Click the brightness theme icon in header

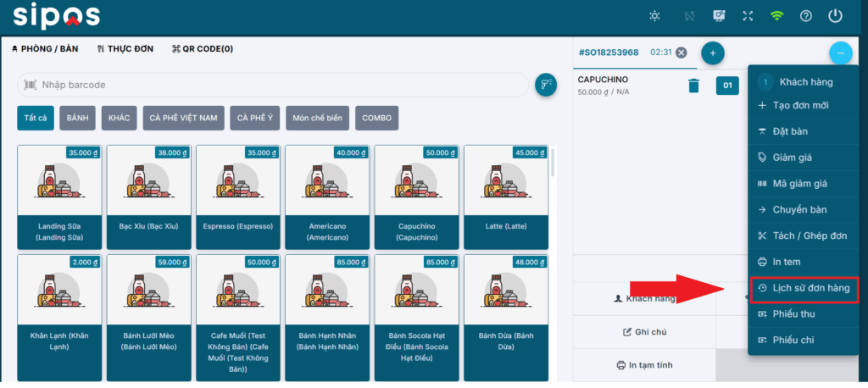654,16
